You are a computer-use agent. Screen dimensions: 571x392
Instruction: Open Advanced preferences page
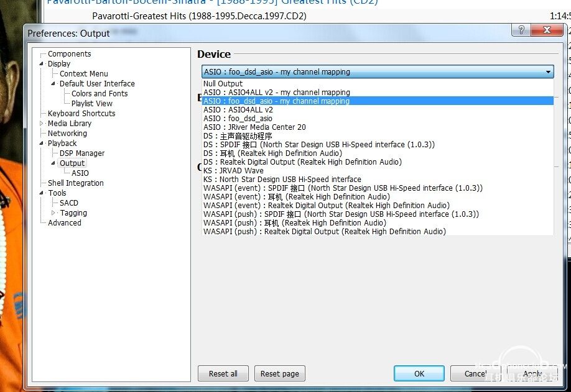pyautogui.click(x=65, y=223)
